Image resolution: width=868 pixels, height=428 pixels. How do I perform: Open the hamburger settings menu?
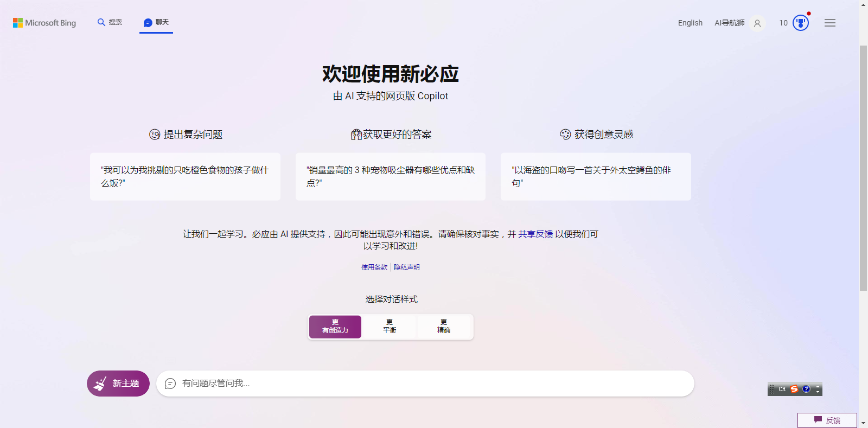pyautogui.click(x=830, y=23)
